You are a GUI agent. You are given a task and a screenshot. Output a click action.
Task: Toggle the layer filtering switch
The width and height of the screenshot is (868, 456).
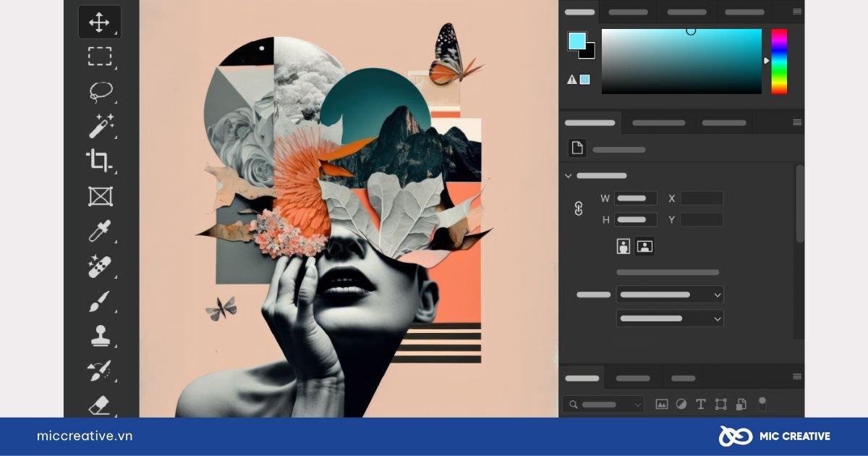click(x=762, y=403)
